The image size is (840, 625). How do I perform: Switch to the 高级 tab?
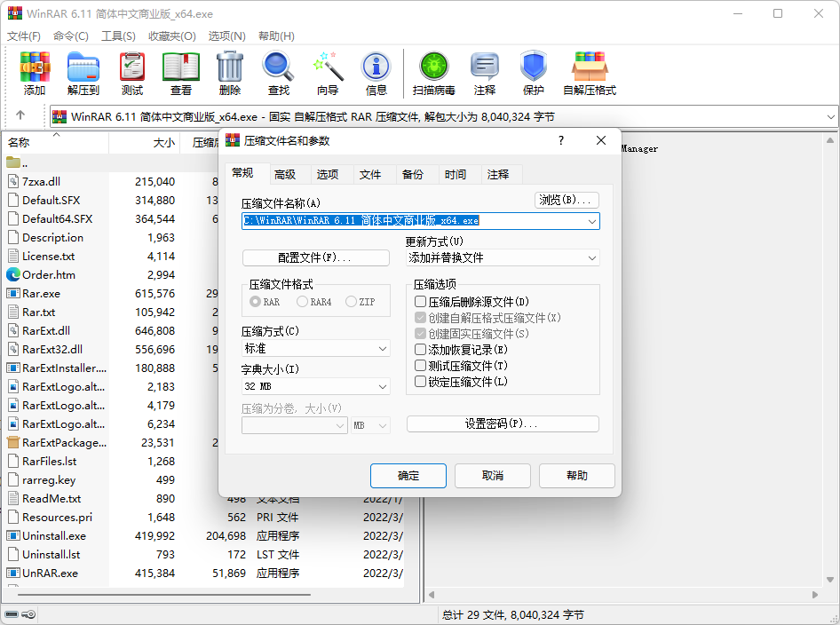coord(285,174)
